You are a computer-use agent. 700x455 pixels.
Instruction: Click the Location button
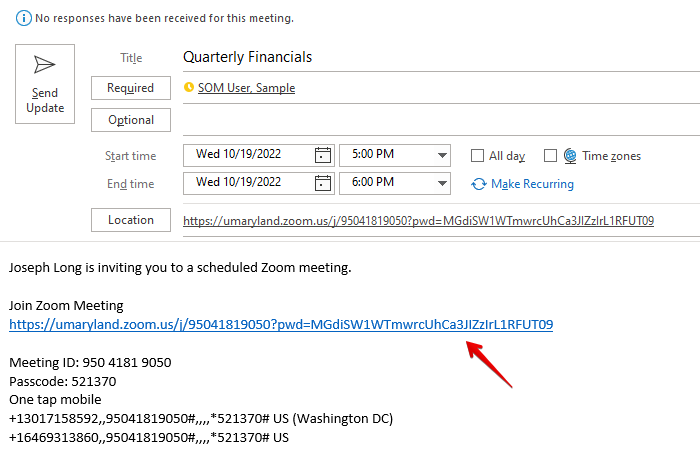131,220
